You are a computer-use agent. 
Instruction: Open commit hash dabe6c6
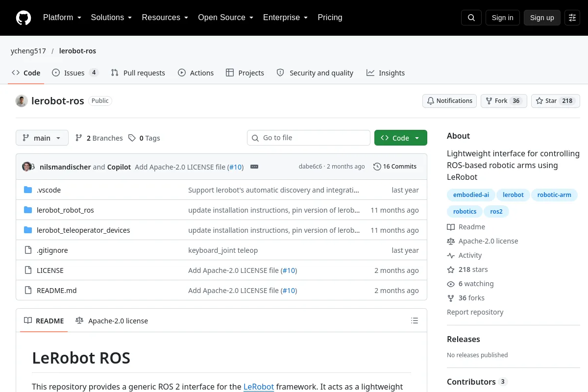(x=310, y=167)
